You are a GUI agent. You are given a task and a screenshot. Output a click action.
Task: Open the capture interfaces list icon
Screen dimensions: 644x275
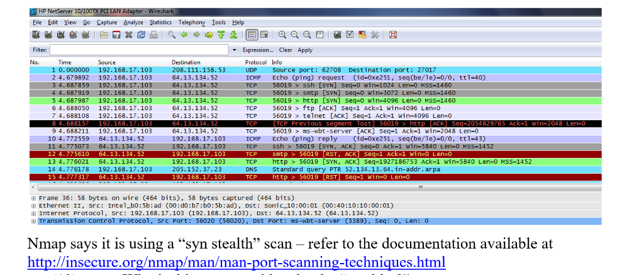pos(36,35)
